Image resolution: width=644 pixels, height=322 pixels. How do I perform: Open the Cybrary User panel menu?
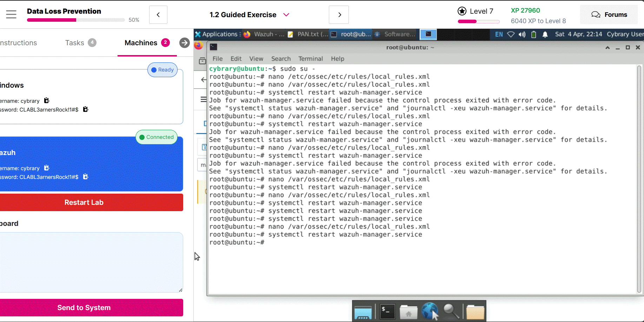coord(625,34)
